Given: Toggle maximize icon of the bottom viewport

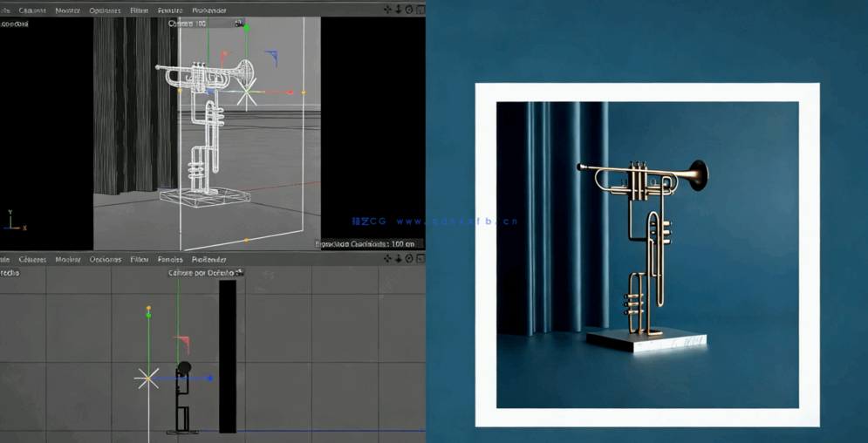Looking at the screenshot, I should point(420,259).
